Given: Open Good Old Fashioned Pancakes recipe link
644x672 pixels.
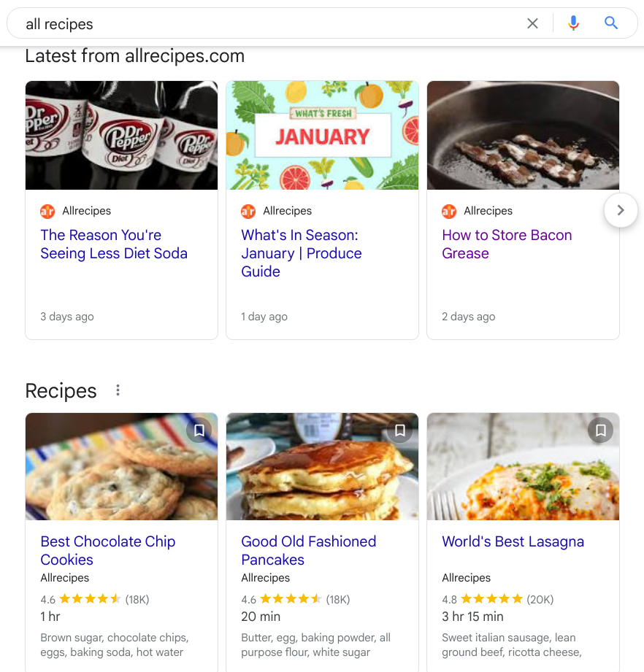Looking at the screenshot, I should [308, 550].
